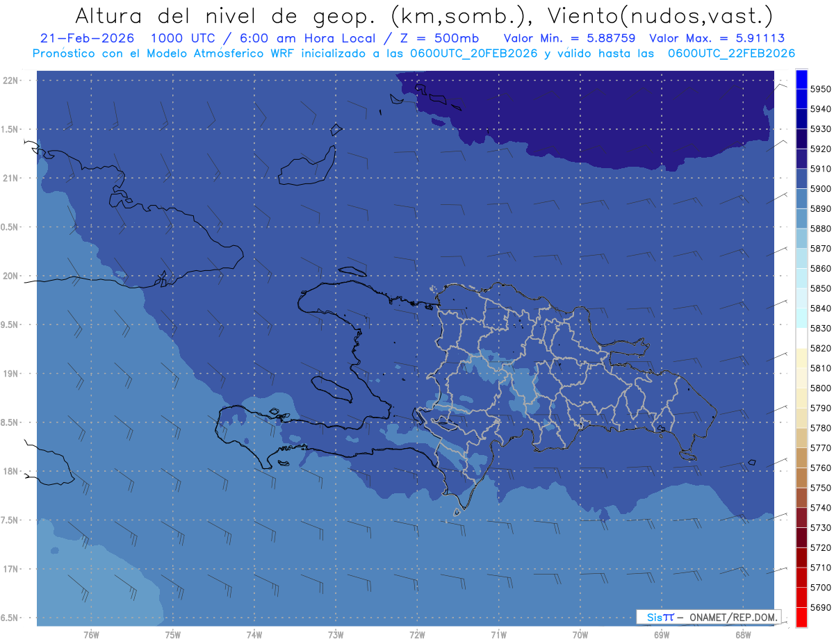The width and height of the screenshot is (834, 644).
Task: Click the longitude axis label '70W'
Action: pos(580,634)
